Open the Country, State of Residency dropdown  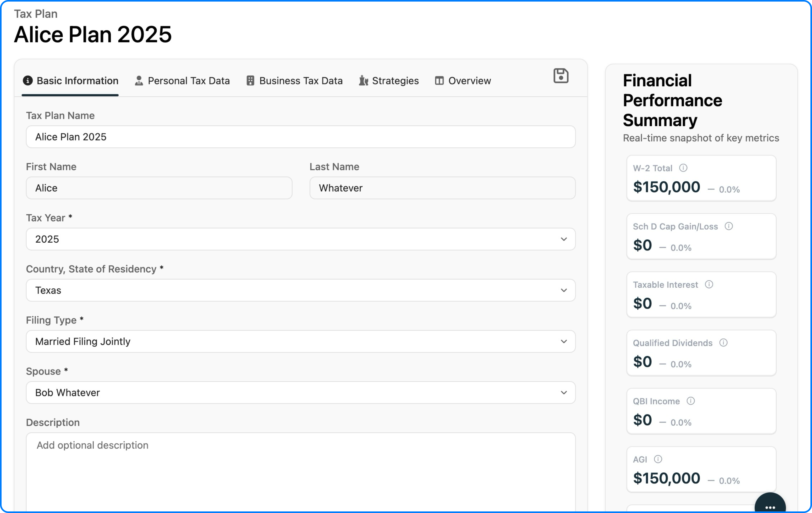(300, 290)
